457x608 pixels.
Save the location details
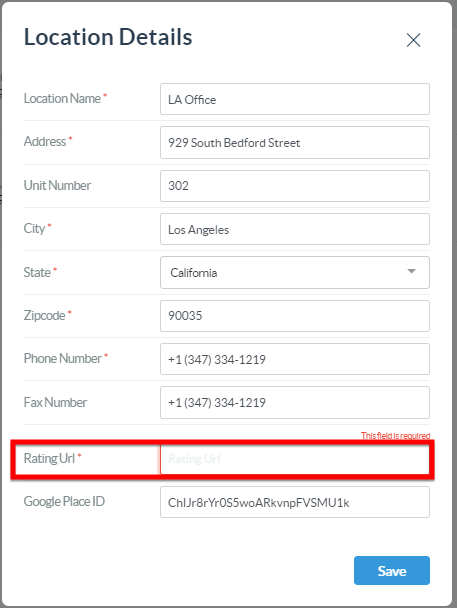(x=391, y=570)
